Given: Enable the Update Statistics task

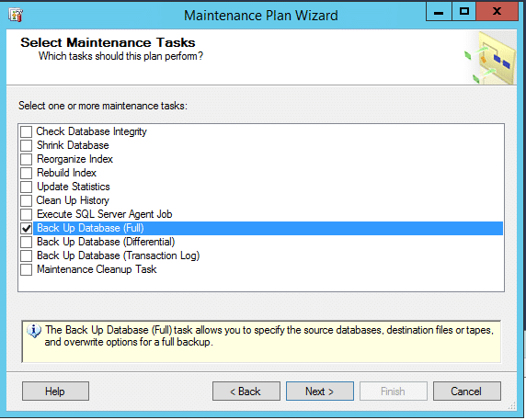Looking at the screenshot, I should pos(26,187).
